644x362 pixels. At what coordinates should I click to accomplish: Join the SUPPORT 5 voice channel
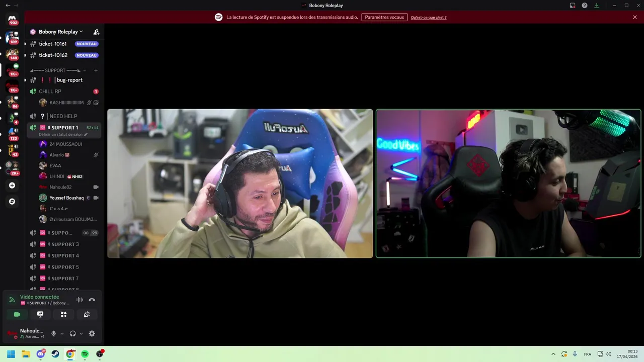[x=64, y=267]
